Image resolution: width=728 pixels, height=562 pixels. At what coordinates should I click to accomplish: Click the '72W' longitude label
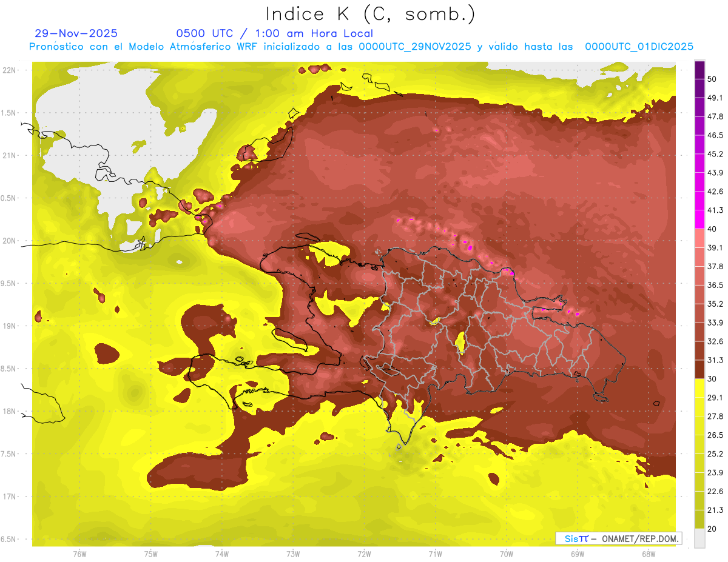(x=364, y=554)
